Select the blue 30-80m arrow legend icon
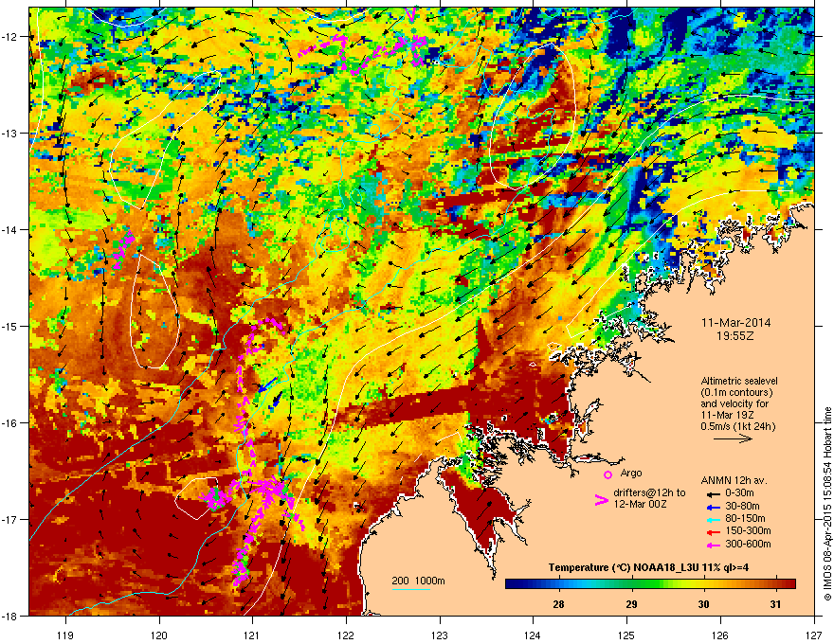This screenshot has height=644, width=834. coord(712,507)
